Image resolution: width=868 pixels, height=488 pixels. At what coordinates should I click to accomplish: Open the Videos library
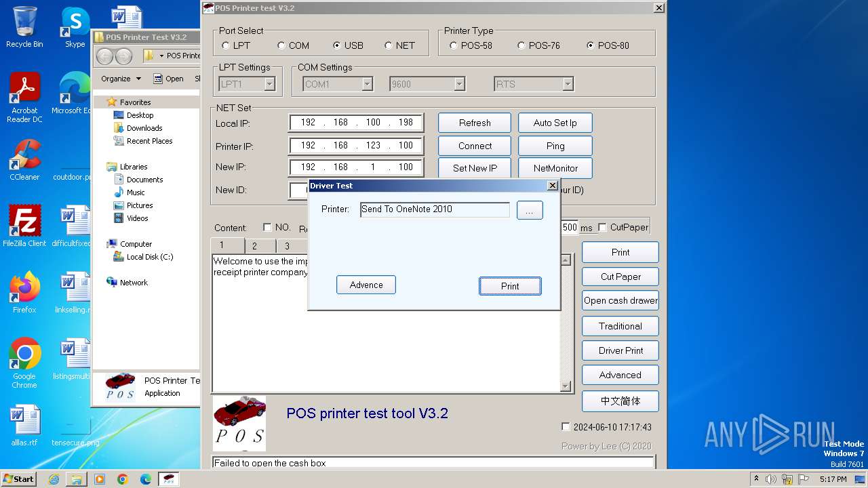click(x=137, y=218)
